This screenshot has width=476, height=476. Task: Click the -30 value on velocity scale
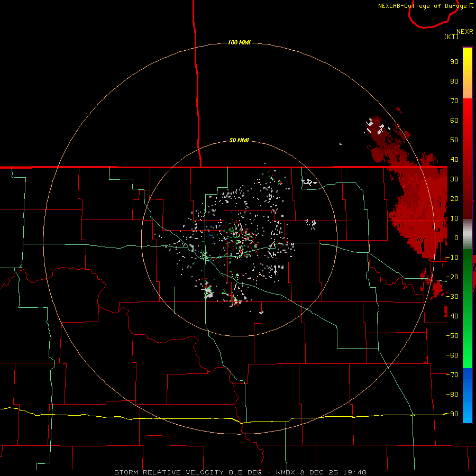point(452,297)
